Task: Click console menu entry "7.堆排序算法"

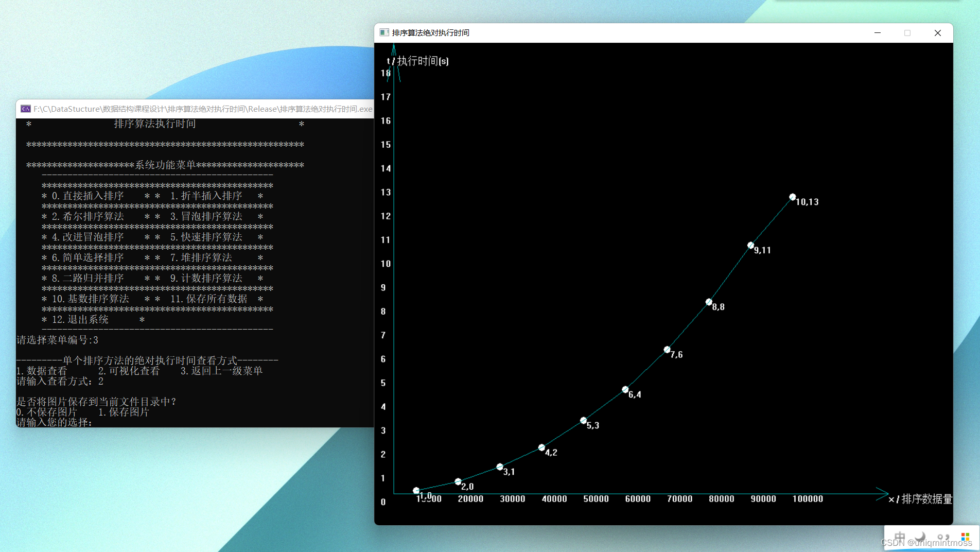Action: pyautogui.click(x=201, y=257)
